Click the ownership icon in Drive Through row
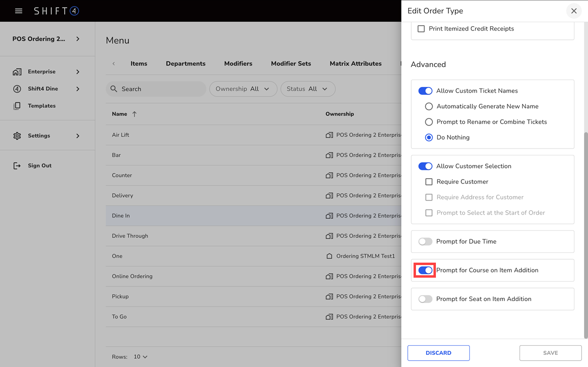 click(x=329, y=236)
